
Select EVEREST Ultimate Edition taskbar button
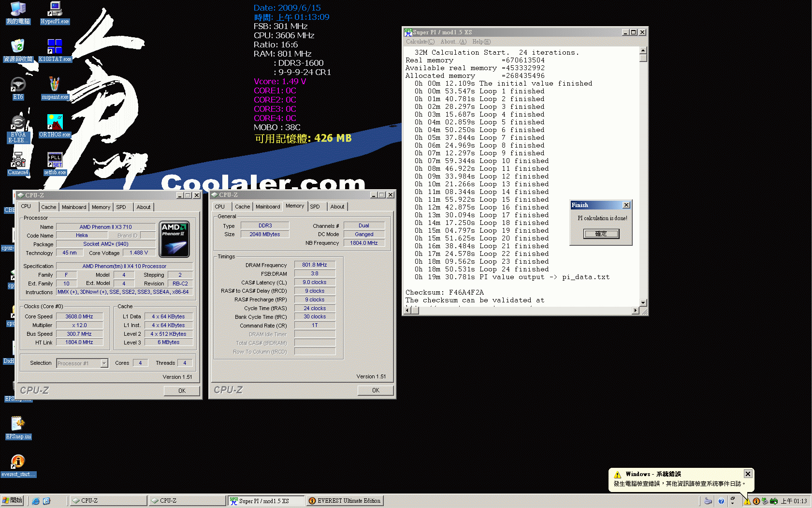tap(345, 501)
